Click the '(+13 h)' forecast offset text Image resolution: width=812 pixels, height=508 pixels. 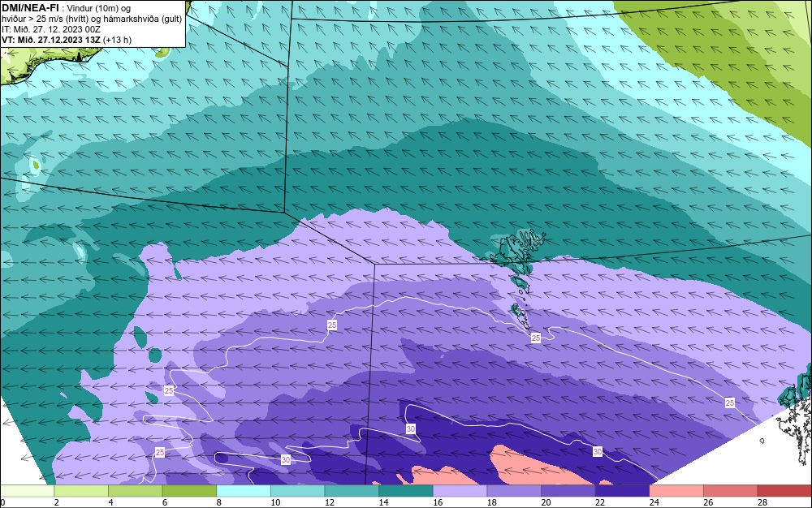(x=117, y=40)
